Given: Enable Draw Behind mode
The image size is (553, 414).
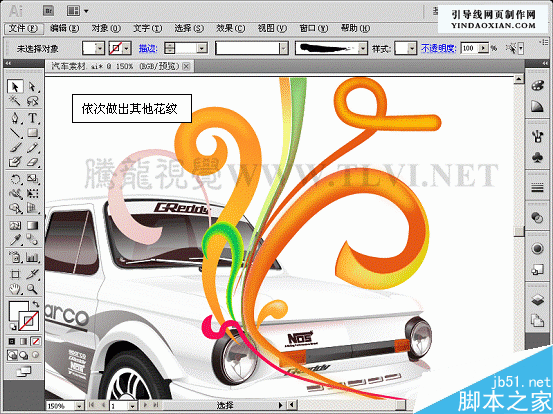Looking at the screenshot, I should point(24,355).
